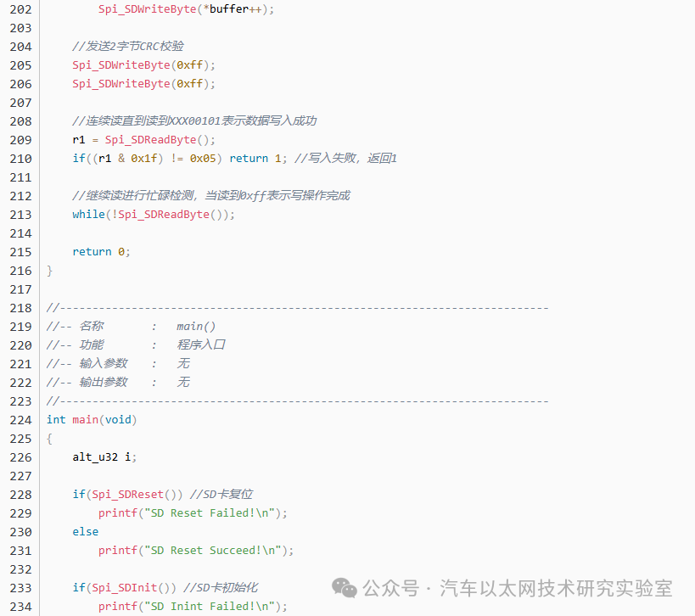The image size is (695, 616).
Task: Click int main(void) declaration
Action: 92,420
